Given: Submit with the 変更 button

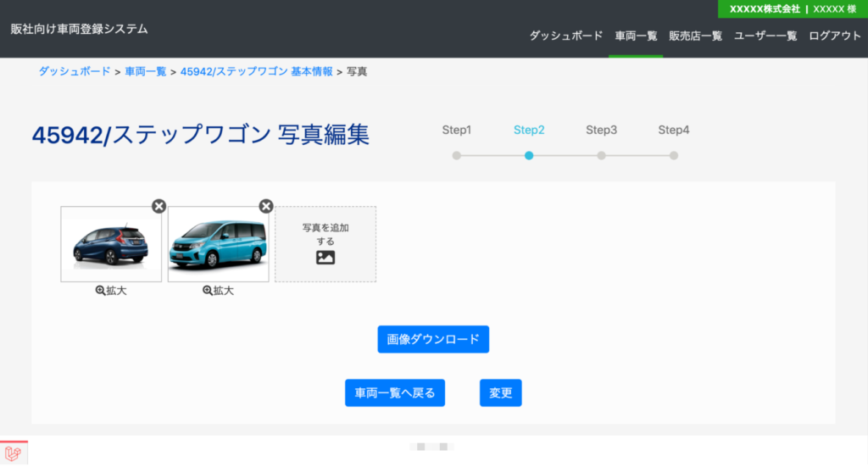Looking at the screenshot, I should click(x=500, y=393).
